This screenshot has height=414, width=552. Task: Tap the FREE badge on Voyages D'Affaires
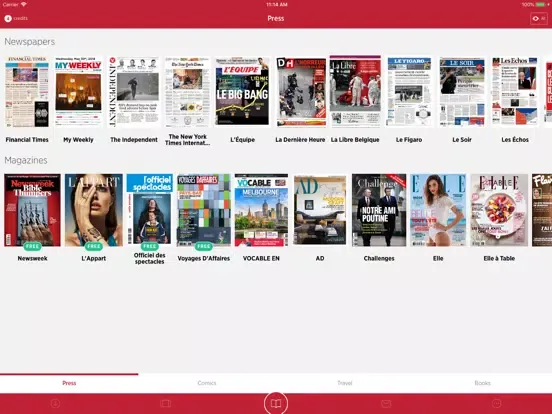(x=204, y=246)
